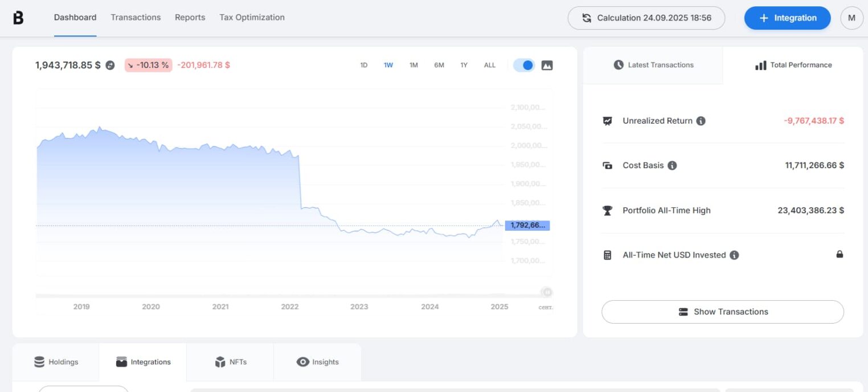Click info icon next to Unrealized Return
Viewport: 868px width, 392px height.
coord(701,121)
